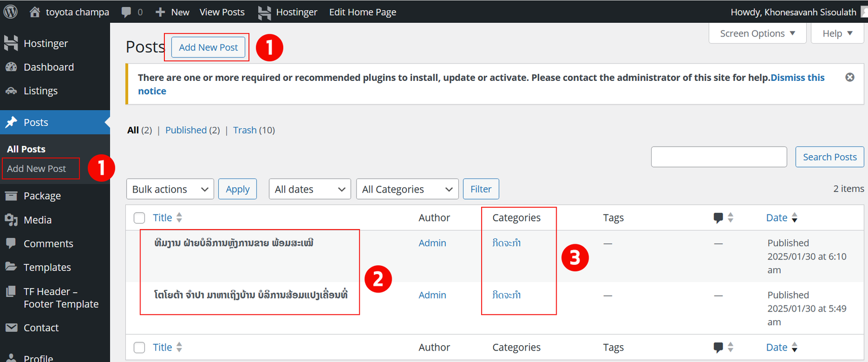Viewport: 868px width, 362px height.
Task: Open Dashboard from the sidebar
Action: pos(48,67)
